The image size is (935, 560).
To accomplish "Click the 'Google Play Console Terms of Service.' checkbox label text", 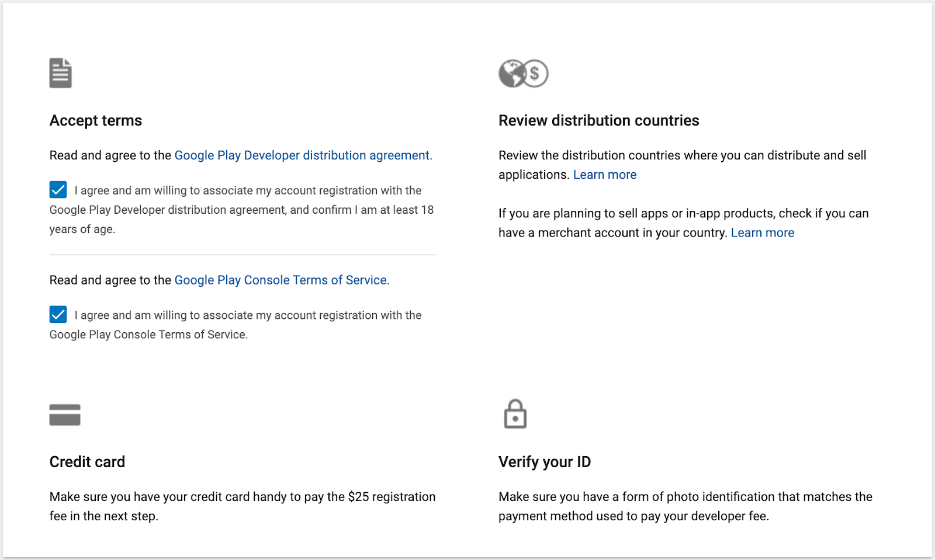I will [x=236, y=325].
